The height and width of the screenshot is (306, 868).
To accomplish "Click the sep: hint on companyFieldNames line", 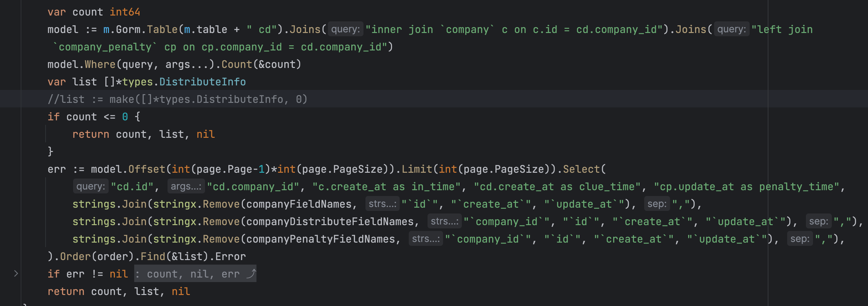I will tap(656, 203).
